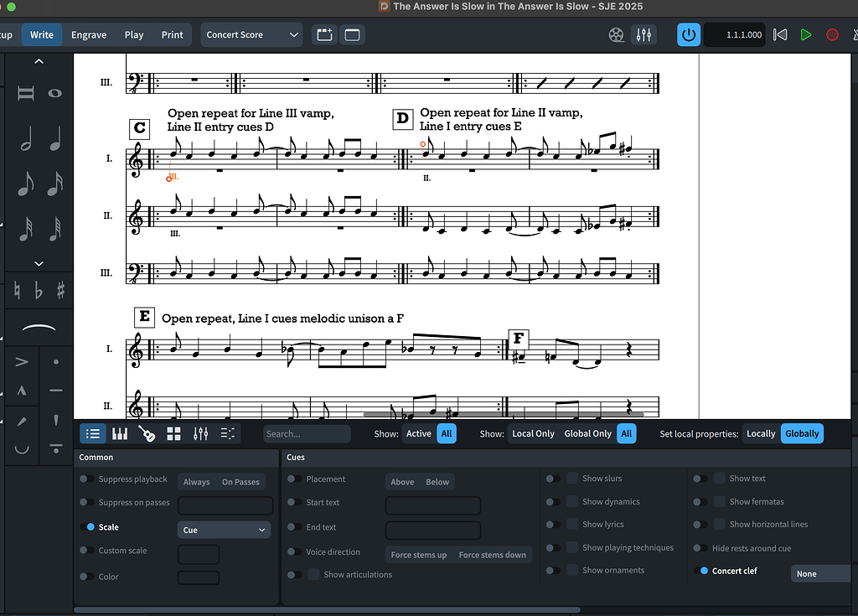Open the piano keyboard panel
This screenshot has width=858, height=616.
[x=120, y=433]
